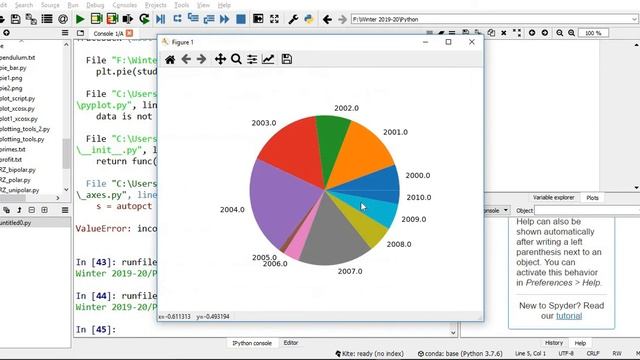
Task: Switch to History tab
Action: (553, 343)
